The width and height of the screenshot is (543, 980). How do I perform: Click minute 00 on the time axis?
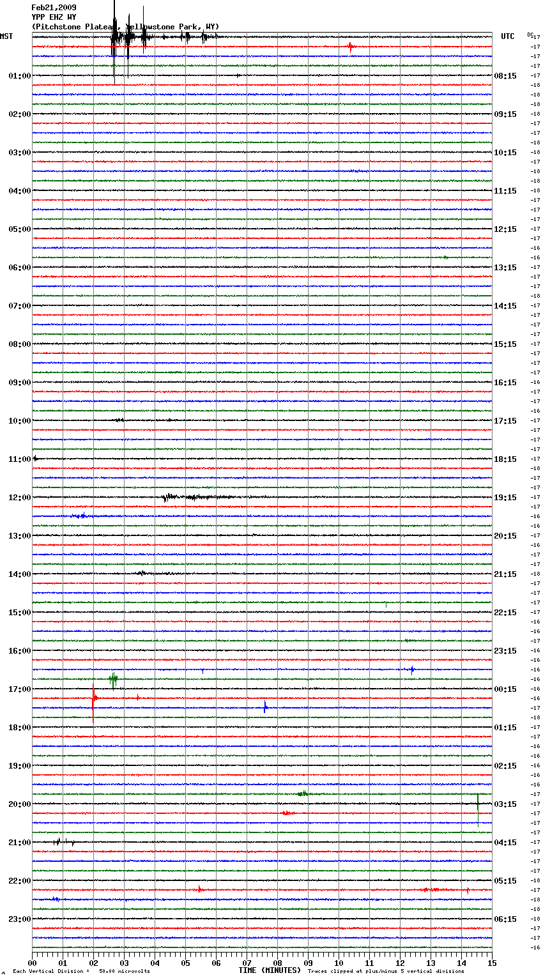pos(32,963)
